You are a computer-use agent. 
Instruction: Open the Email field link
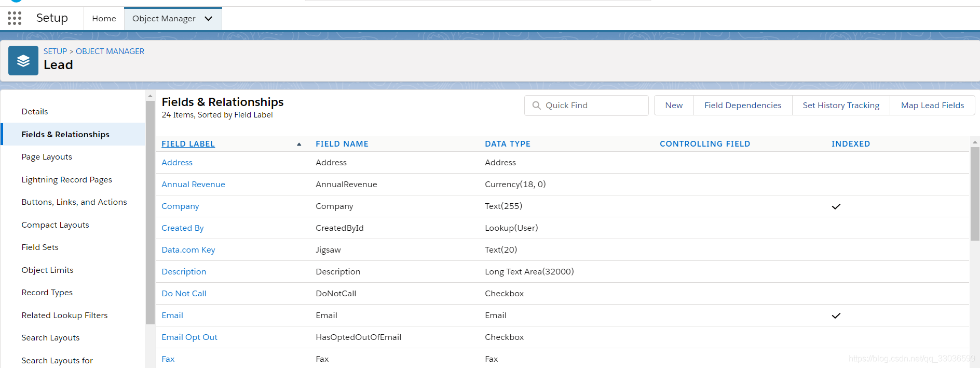pyautogui.click(x=172, y=316)
